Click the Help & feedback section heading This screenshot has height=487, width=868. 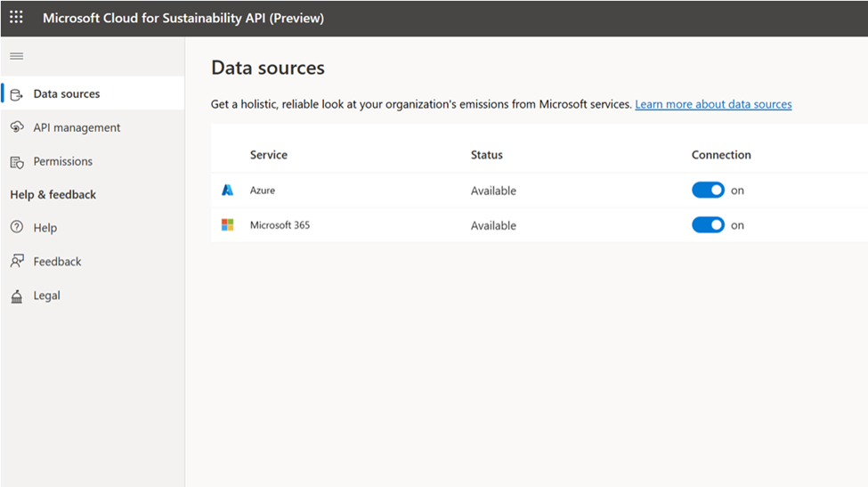click(x=53, y=195)
